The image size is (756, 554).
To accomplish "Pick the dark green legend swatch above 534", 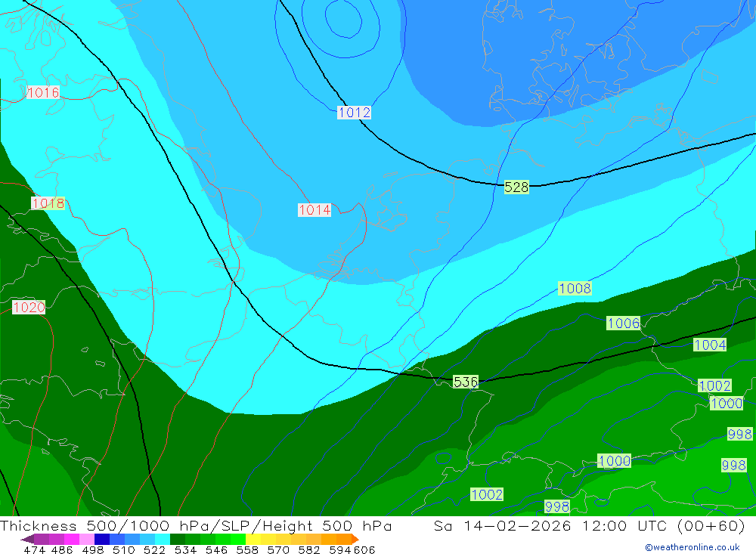I will click(x=178, y=539).
